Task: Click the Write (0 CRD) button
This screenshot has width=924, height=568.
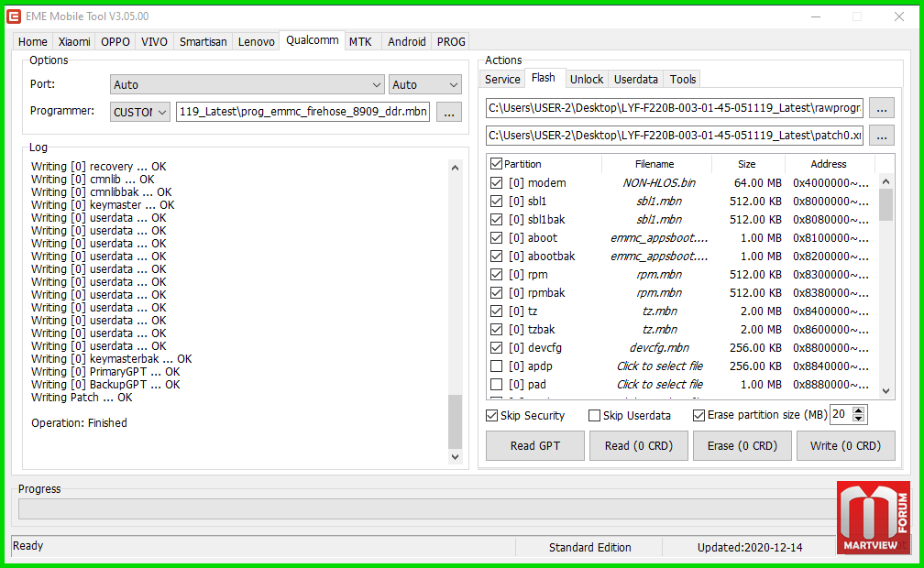Action: [x=845, y=446]
